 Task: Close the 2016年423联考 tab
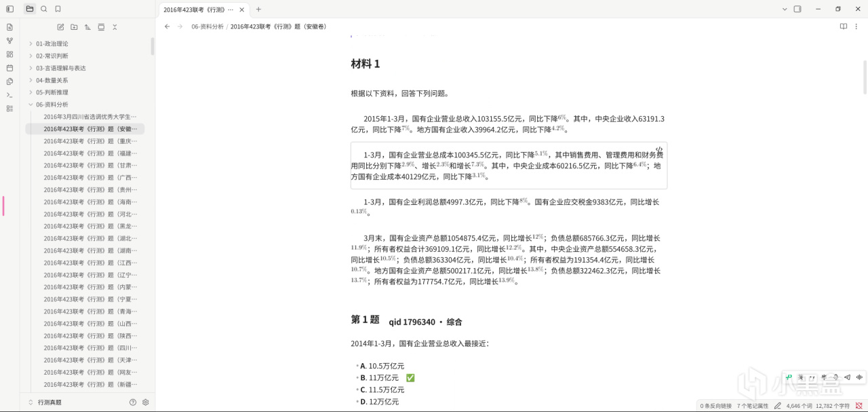click(x=243, y=10)
